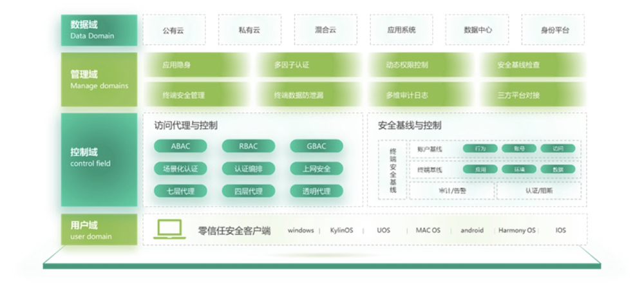644x291 pixels.
Task: Select the 用户域 user domain block
Action: pyautogui.click(x=99, y=229)
